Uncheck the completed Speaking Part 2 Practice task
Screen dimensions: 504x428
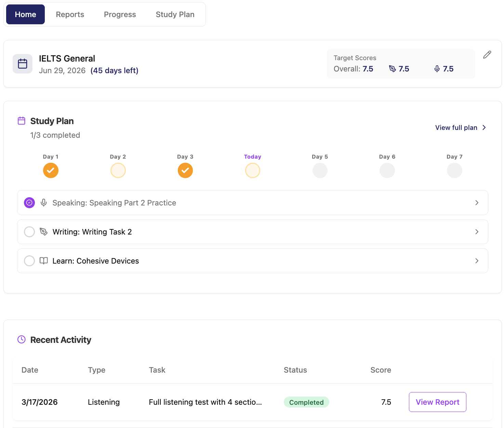click(29, 203)
